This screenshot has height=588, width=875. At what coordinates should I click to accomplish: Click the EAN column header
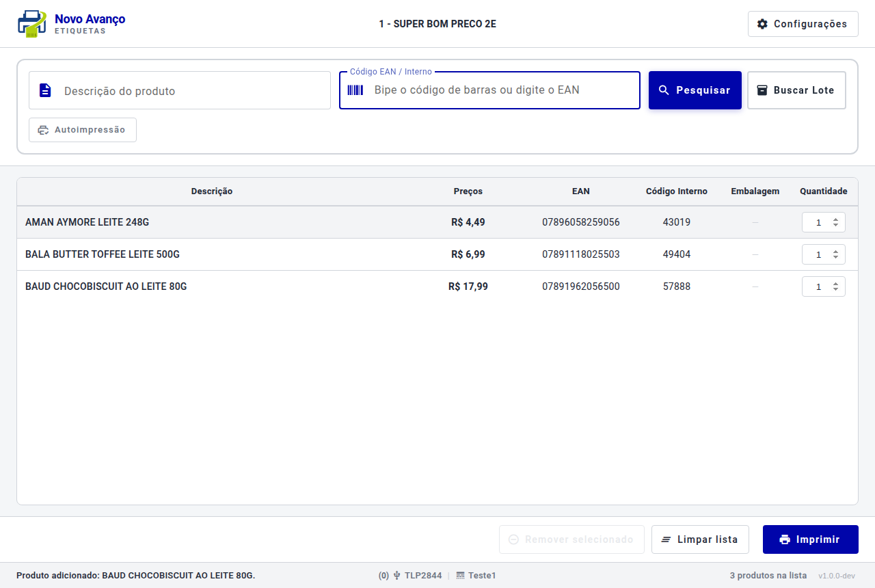[x=581, y=191]
